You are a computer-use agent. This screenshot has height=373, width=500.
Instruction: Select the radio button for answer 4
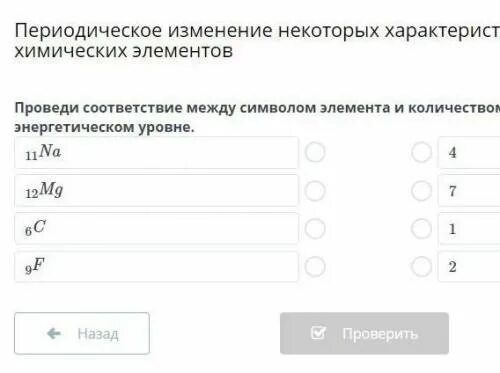[x=421, y=152]
